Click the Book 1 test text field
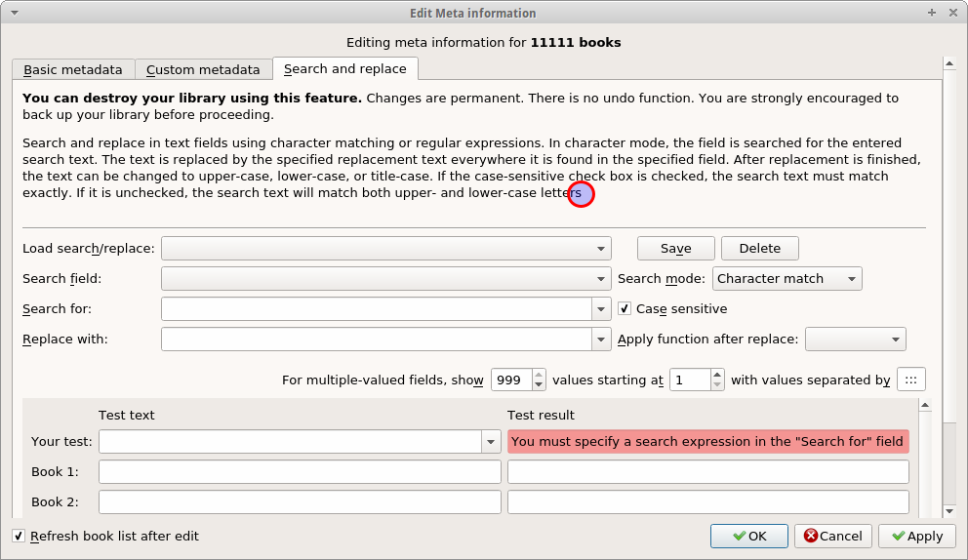 tap(300, 472)
